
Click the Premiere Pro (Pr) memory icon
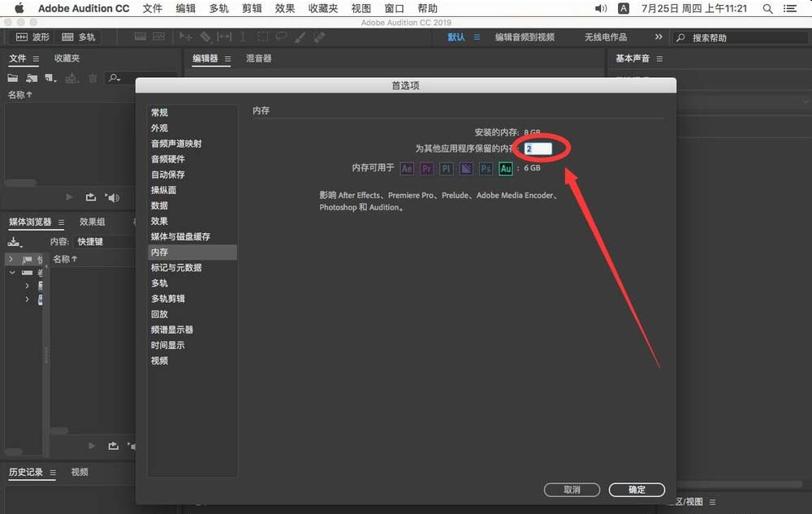[427, 168]
